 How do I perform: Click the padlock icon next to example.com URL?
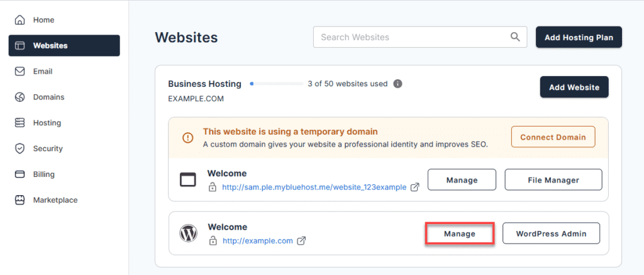click(x=213, y=241)
